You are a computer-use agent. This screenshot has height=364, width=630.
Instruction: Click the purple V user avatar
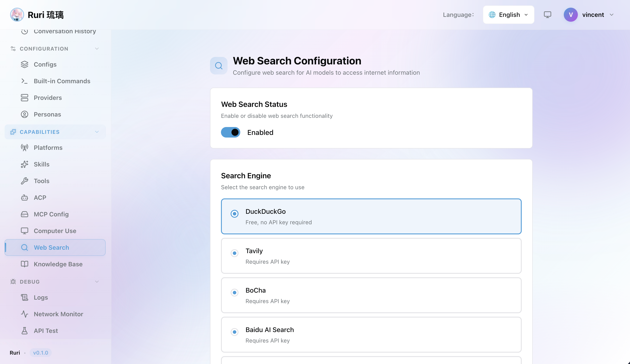point(571,15)
